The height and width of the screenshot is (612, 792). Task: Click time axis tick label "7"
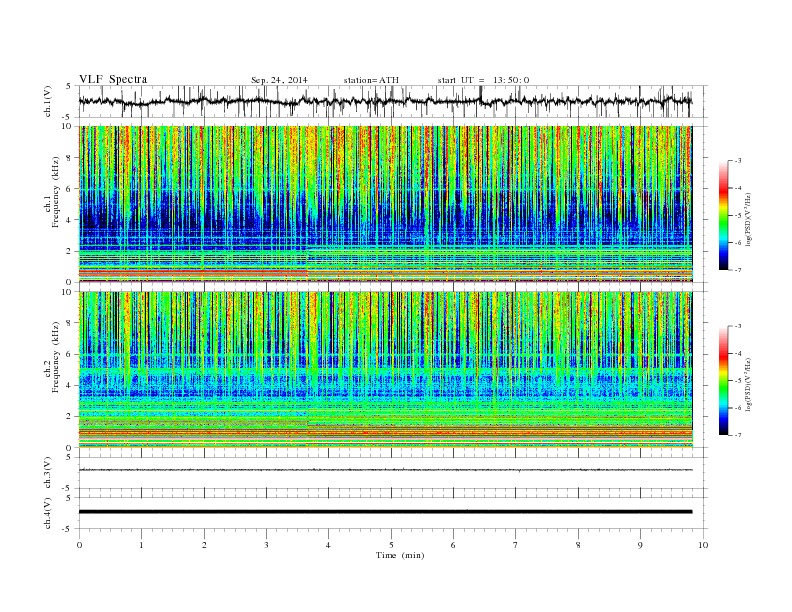(x=516, y=545)
